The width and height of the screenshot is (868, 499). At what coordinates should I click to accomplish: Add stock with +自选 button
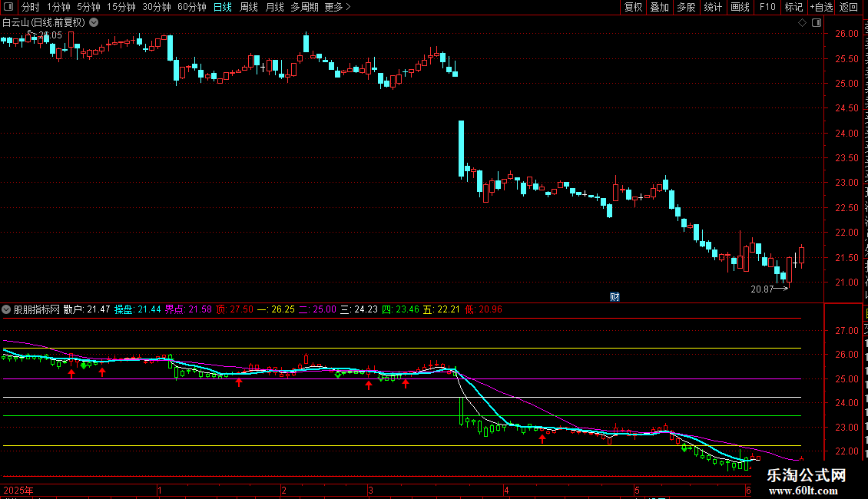(x=821, y=7)
